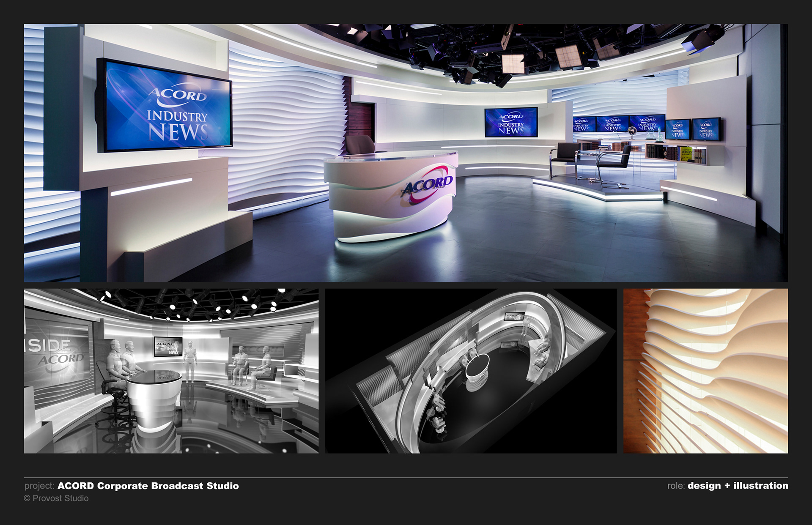
Task: Click the oval desk in top-down render
Action: click(477, 366)
